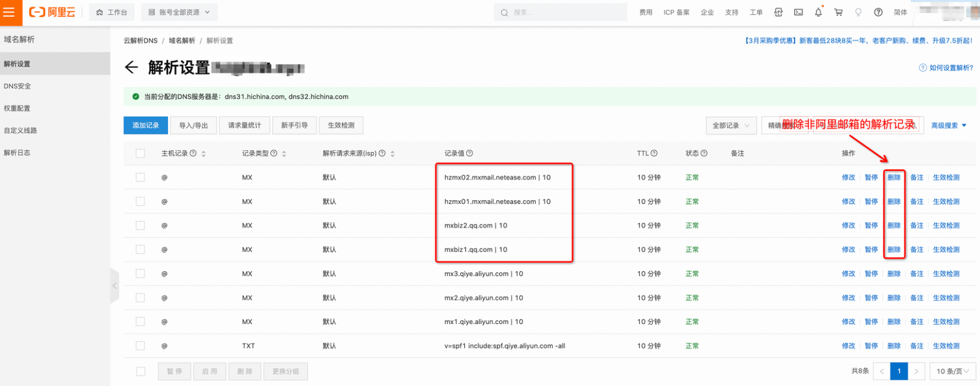Open the 费用 top menu
The width and height of the screenshot is (980, 386).
(x=646, y=12)
